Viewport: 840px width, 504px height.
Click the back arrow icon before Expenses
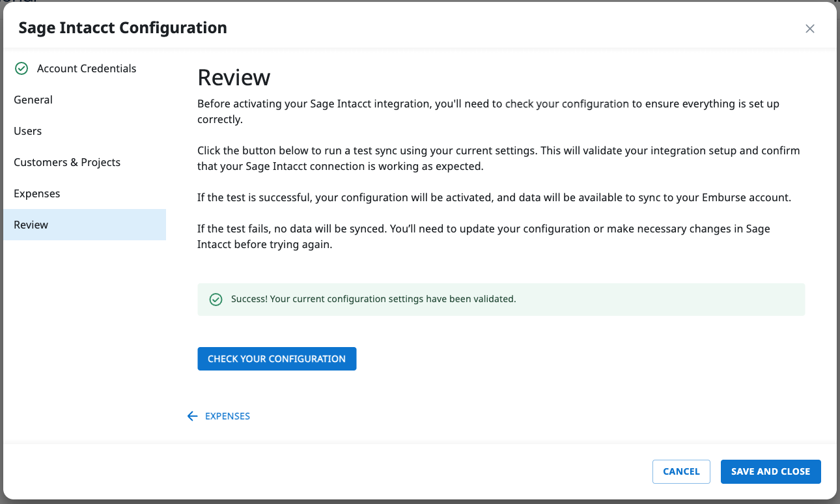click(x=192, y=416)
